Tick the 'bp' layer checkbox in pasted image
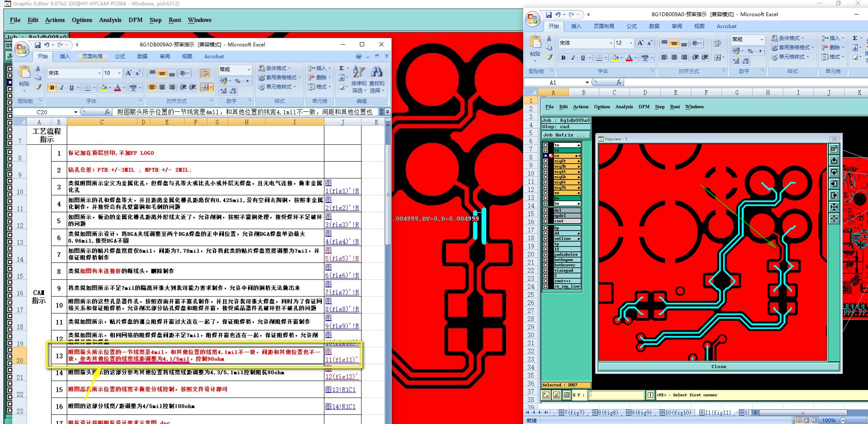This screenshot has height=424, width=868. 546,228
